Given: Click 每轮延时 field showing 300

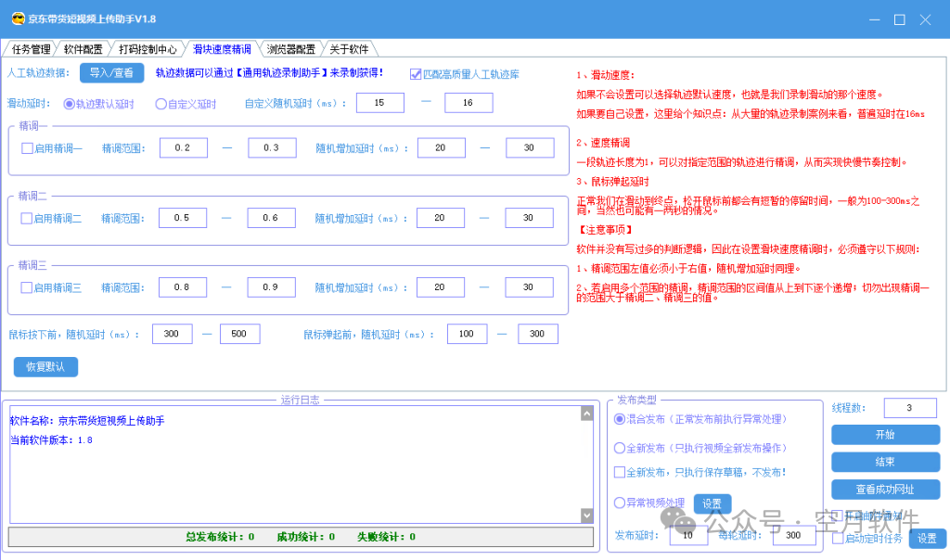Looking at the screenshot, I should [x=794, y=535].
